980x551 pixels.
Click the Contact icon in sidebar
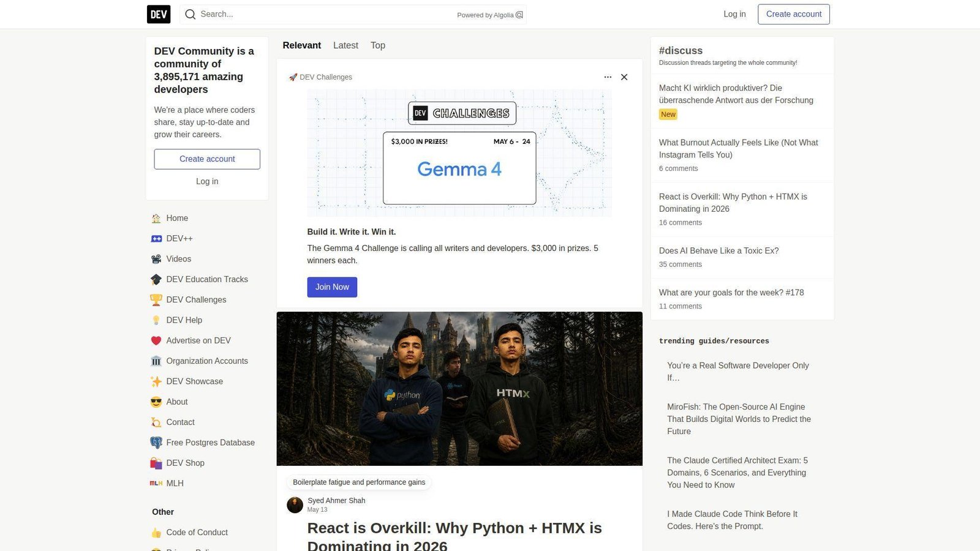[156, 422]
